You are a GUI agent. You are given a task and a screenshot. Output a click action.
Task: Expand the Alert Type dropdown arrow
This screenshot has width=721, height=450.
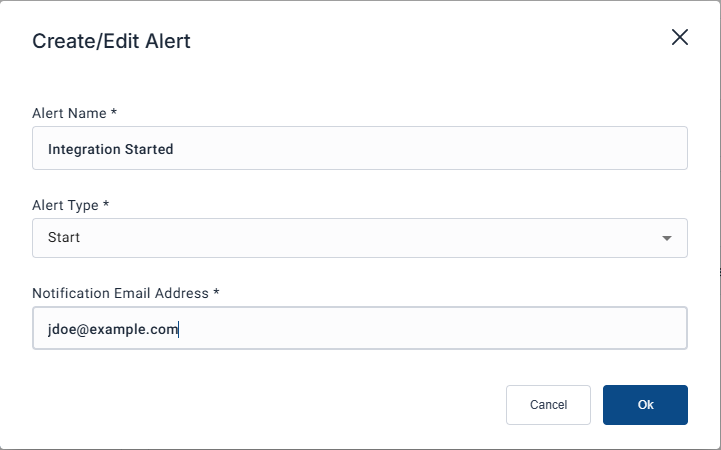(667, 238)
